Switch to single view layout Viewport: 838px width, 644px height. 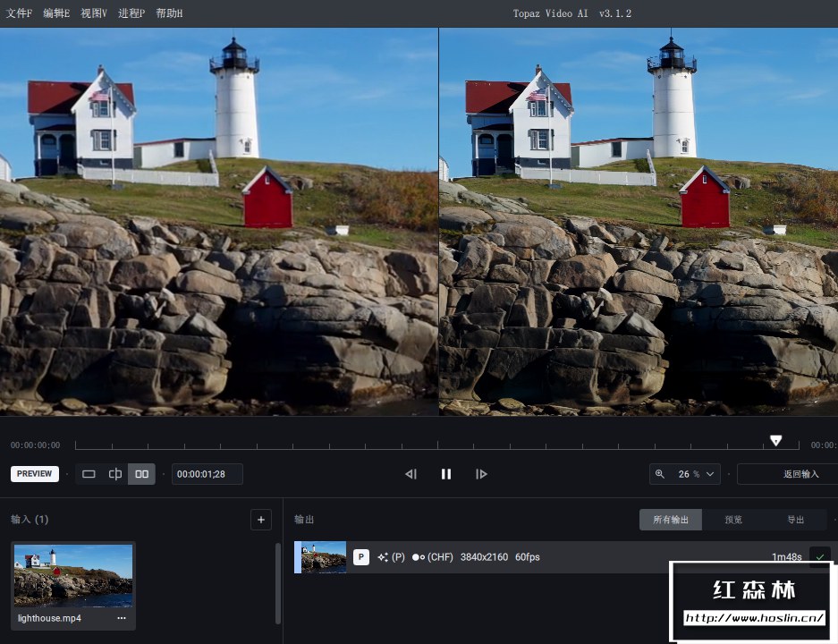click(89, 474)
